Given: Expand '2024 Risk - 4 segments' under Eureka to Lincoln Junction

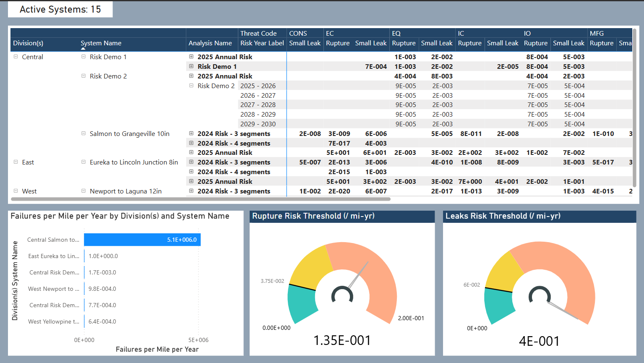Looking at the screenshot, I should pyautogui.click(x=191, y=172).
